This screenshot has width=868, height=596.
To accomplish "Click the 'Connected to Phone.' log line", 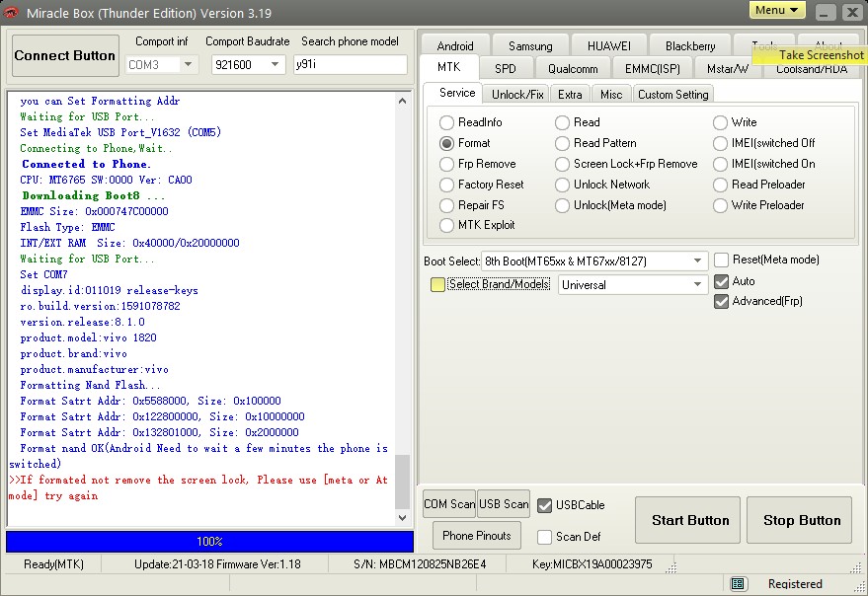I will (x=86, y=164).
